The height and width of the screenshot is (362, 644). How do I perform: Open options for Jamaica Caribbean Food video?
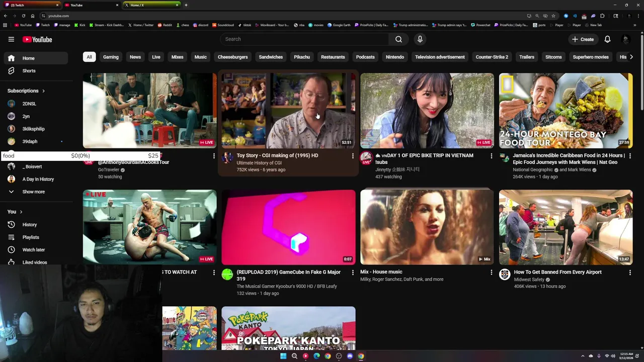630,156
